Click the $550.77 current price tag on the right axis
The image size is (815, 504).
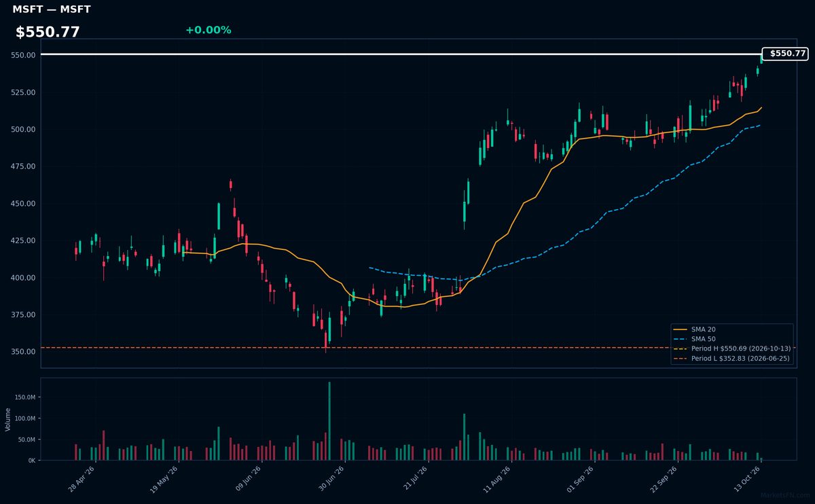pos(785,54)
